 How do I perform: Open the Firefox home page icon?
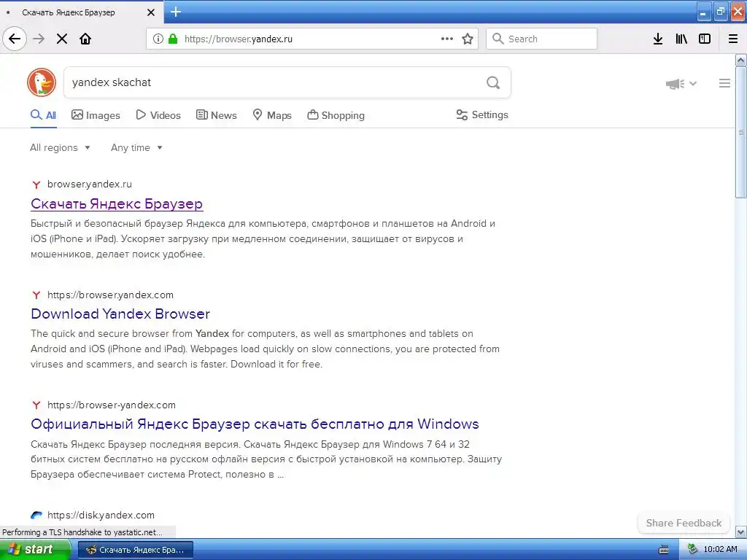tap(85, 39)
